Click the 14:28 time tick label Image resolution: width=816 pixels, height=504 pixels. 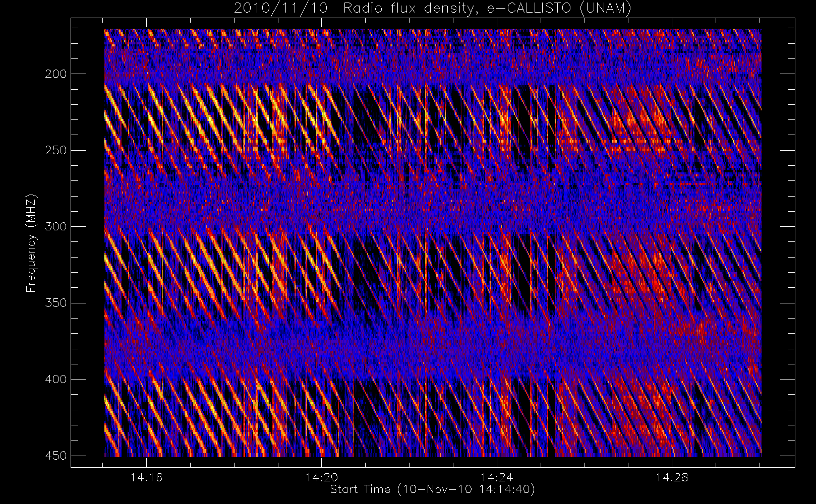click(672, 477)
